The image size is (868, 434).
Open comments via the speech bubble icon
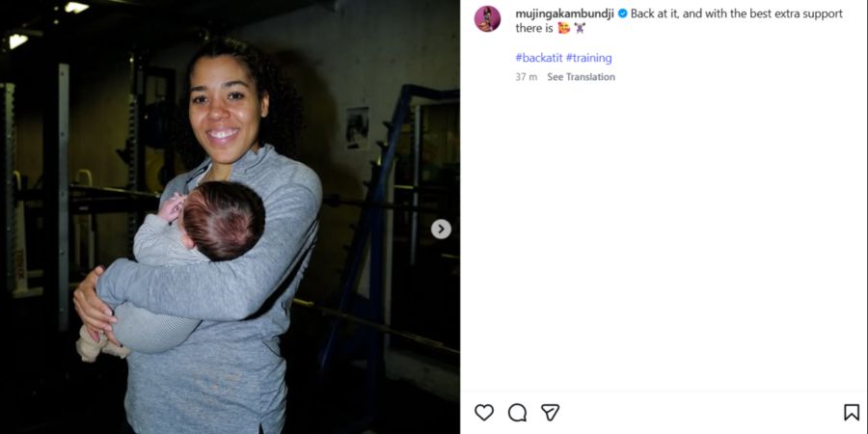tap(517, 413)
